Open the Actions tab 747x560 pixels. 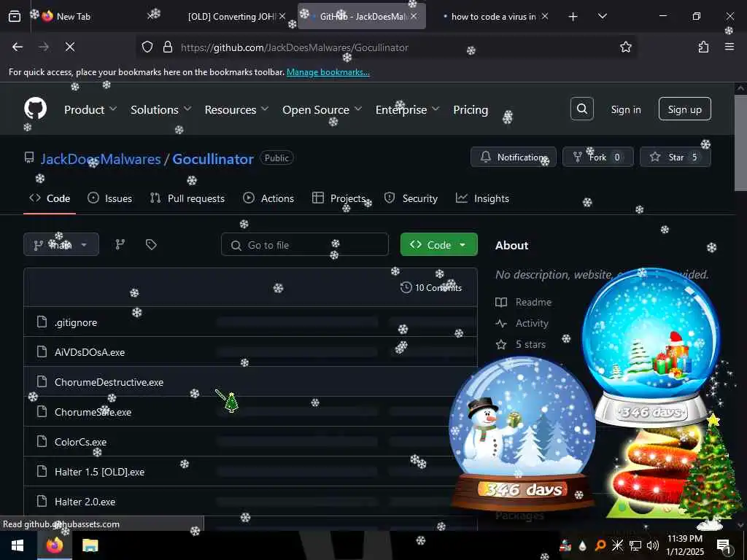point(268,198)
